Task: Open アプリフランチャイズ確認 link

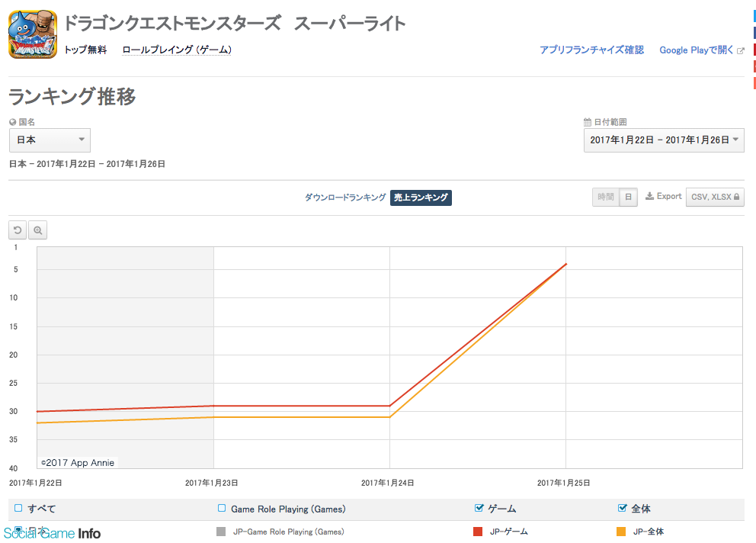Action: coord(591,50)
